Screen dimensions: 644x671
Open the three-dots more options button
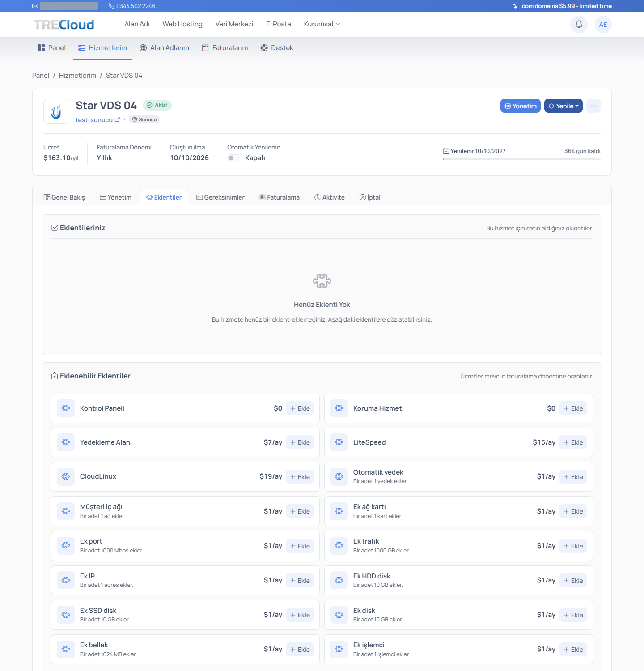(593, 106)
